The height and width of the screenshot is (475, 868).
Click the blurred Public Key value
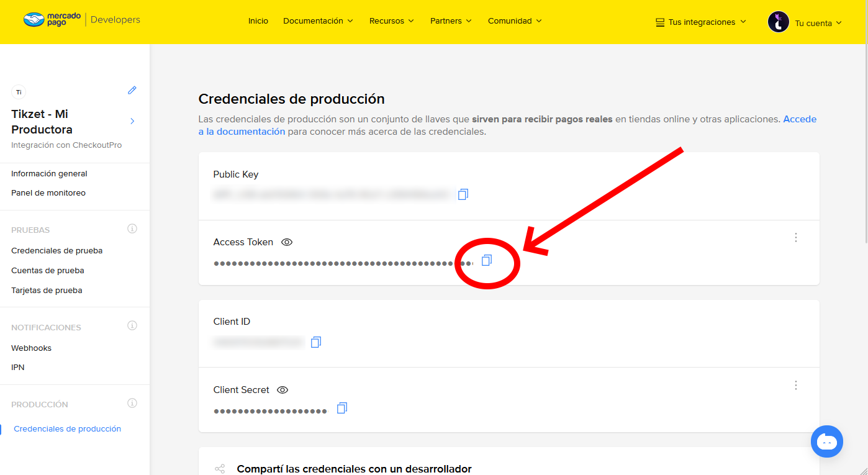(331, 195)
